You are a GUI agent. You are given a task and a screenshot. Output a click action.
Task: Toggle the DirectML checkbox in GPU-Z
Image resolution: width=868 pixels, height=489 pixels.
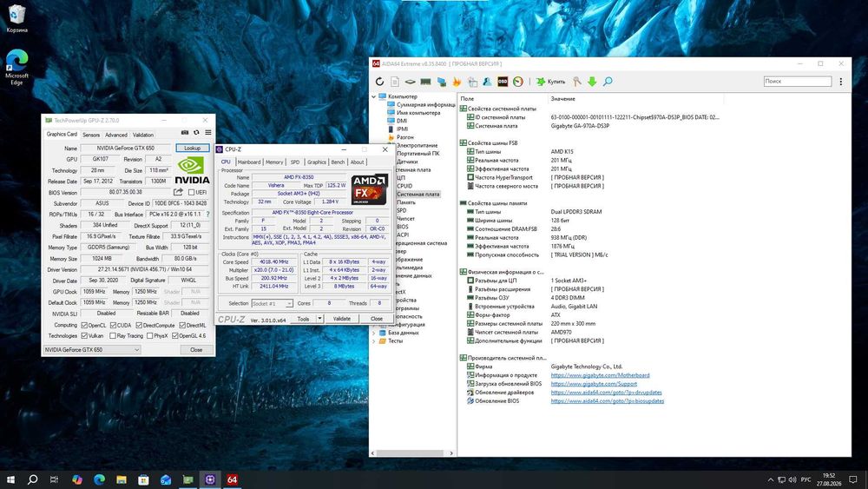(x=182, y=325)
